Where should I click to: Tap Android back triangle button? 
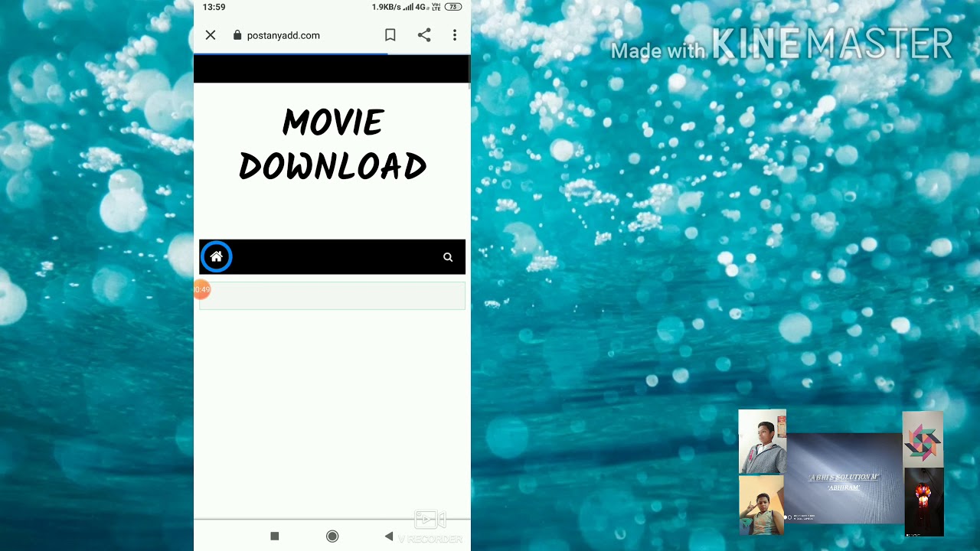(389, 536)
